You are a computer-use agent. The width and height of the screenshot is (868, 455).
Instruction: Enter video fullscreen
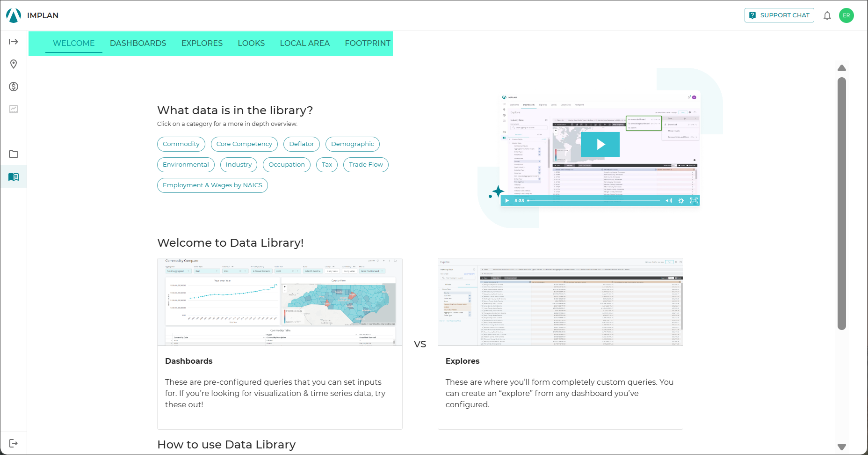tap(694, 201)
